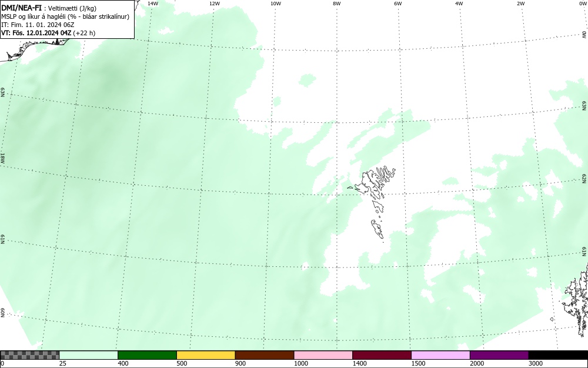Click the '8W' longitude label
588x368 pixels.
click(336, 4)
